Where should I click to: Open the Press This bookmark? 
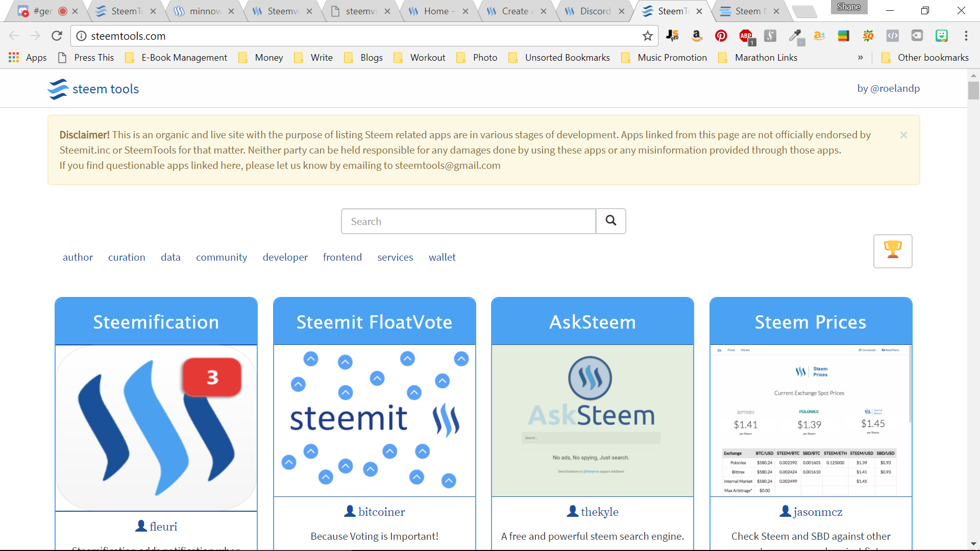[x=86, y=58]
